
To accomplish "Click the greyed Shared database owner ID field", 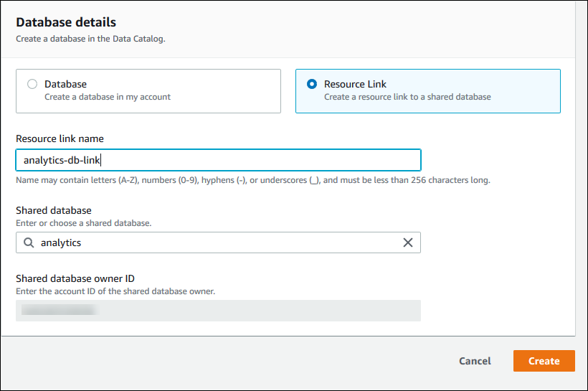I will coord(218,310).
